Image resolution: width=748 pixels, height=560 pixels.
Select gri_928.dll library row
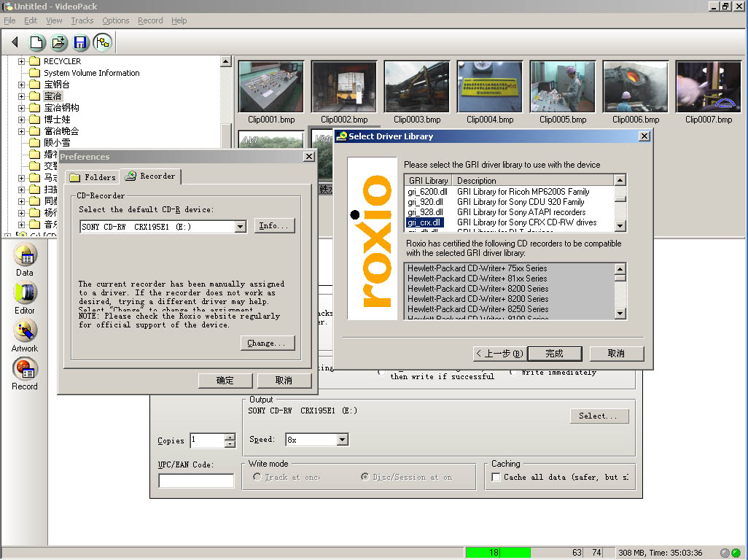pos(509,211)
